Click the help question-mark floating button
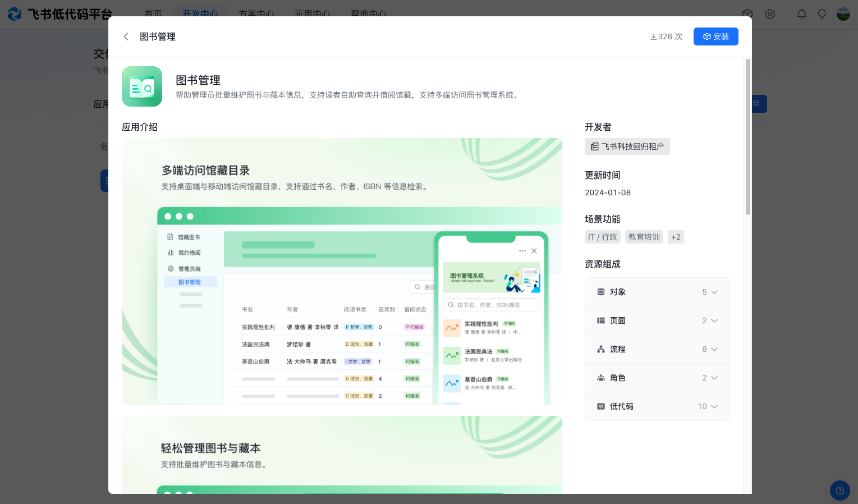 tap(839, 490)
